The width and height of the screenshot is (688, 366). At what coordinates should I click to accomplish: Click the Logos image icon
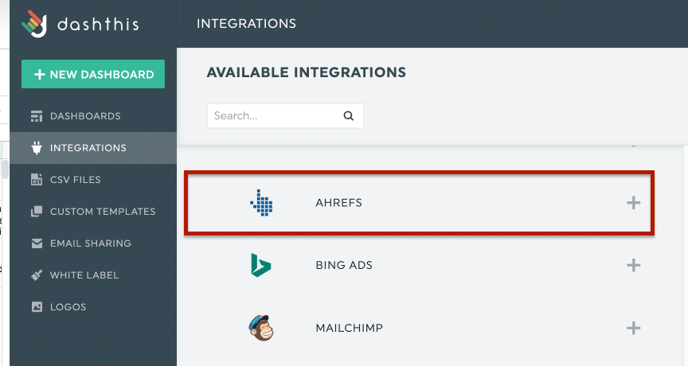pyautogui.click(x=37, y=307)
